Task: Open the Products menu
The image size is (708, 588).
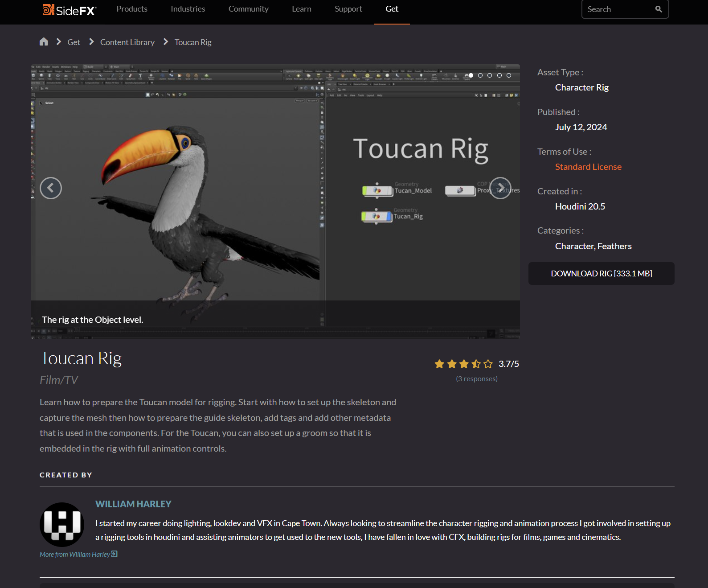Action: (x=132, y=9)
